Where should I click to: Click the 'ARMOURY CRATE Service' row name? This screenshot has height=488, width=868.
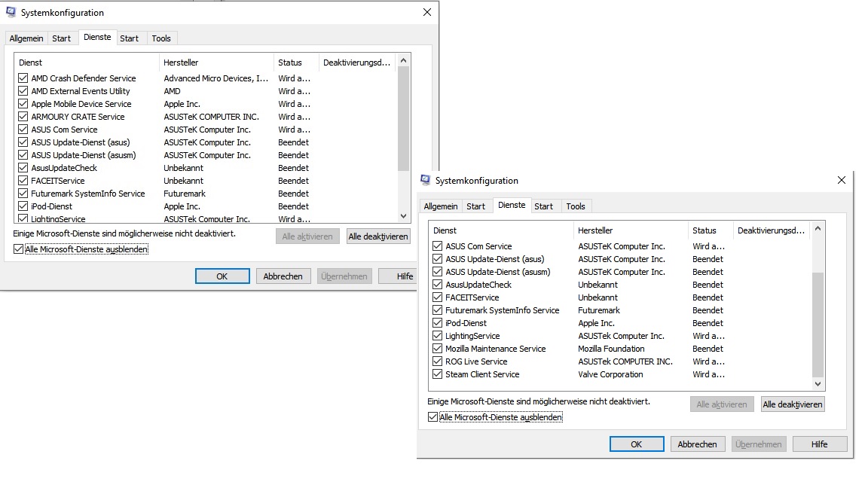tap(78, 116)
